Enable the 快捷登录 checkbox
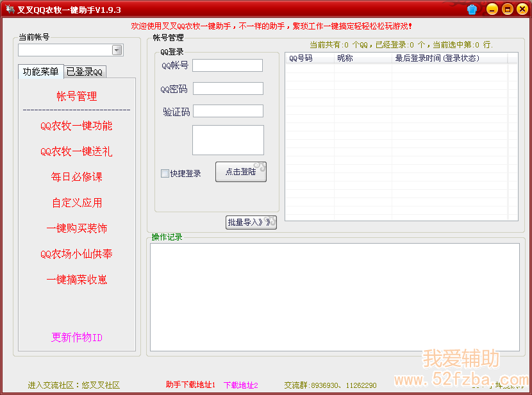Viewport: 532px width, 395px height. point(165,173)
